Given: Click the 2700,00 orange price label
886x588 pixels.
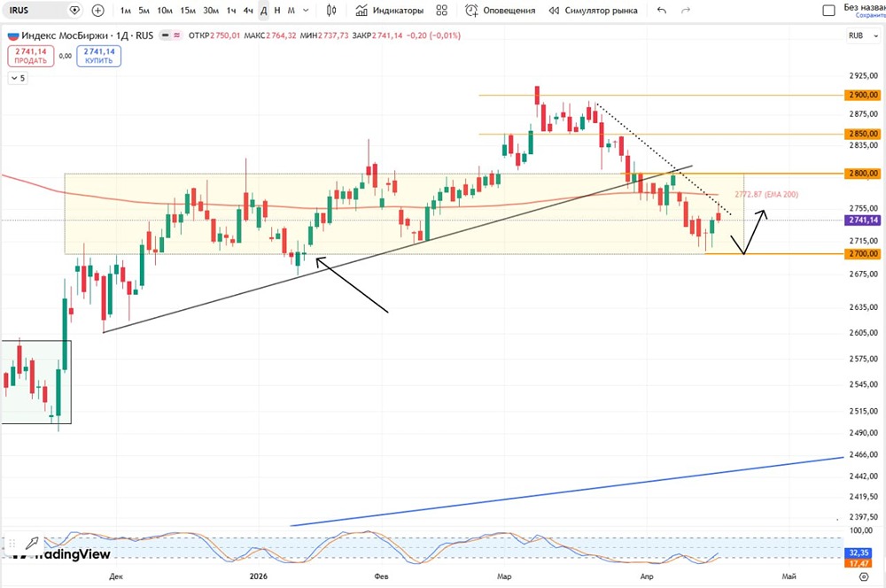Looking at the screenshot, I should [862, 253].
